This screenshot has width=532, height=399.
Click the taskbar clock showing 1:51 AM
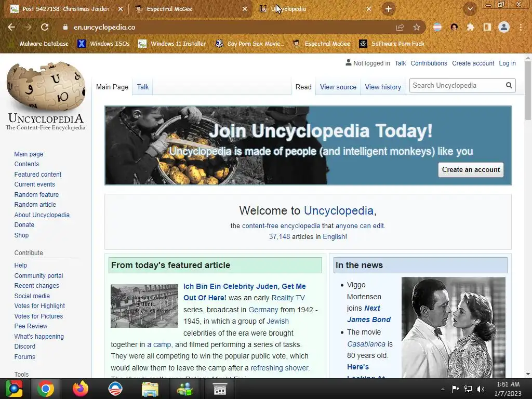(508, 389)
